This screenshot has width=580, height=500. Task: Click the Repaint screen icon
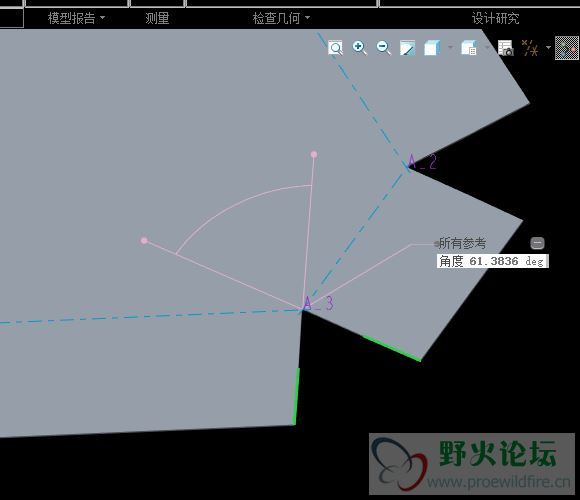pos(407,48)
